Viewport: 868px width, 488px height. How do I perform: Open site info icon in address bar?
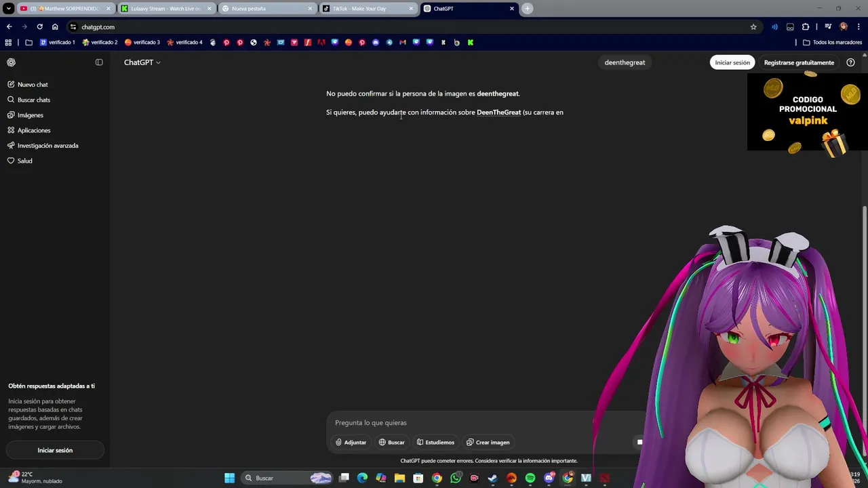(x=73, y=27)
